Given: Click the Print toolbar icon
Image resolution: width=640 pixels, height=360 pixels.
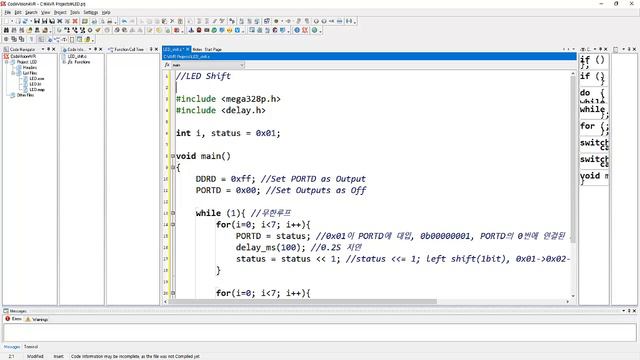Looking at the screenshot, I should click(109, 21).
